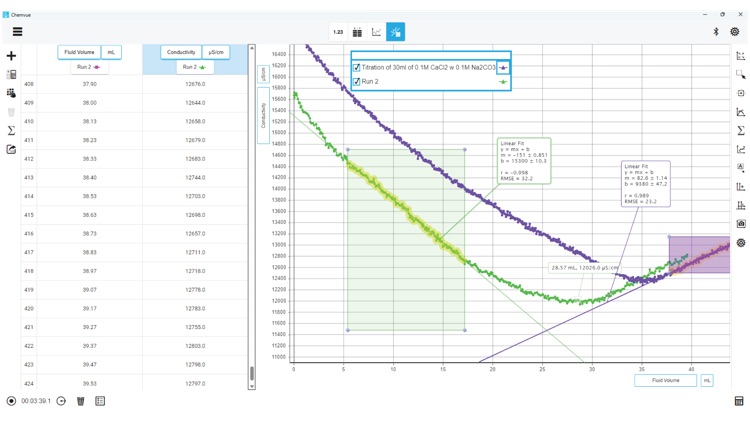Select the 28.57 mL coordinate label
This screenshot has width=750, height=422.
585,267
